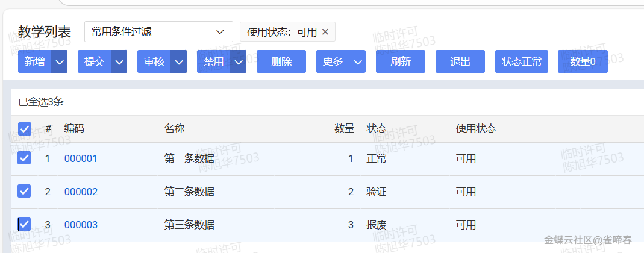Toggle the select-all checkbox in header
Viewport: 644px width, 253px height.
25,129
